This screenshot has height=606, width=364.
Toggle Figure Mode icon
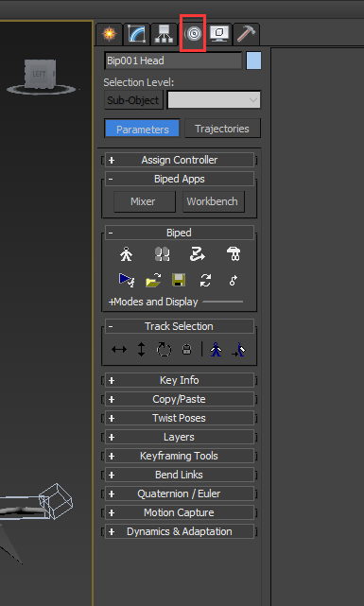point(126,254)
